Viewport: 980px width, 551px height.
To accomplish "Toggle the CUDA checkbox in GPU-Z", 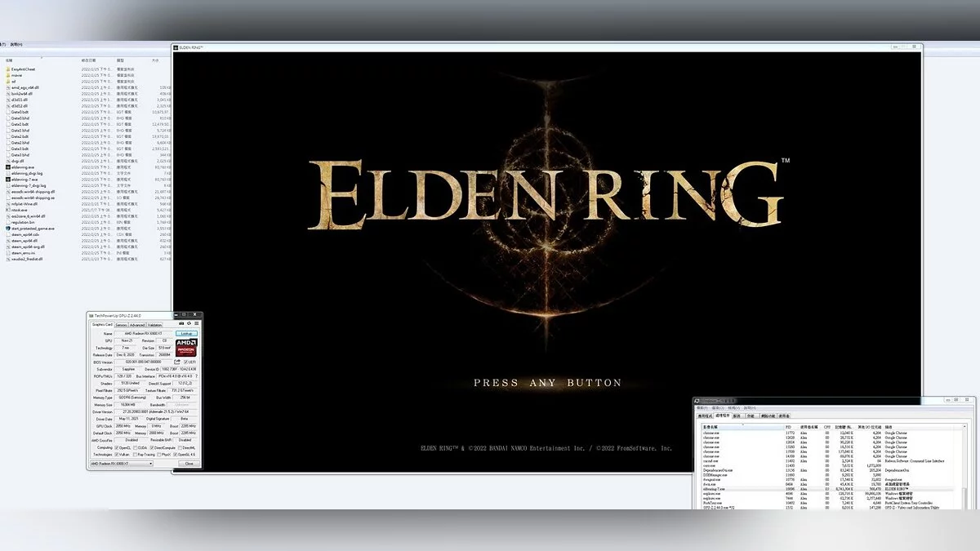I will click(135, 447).
